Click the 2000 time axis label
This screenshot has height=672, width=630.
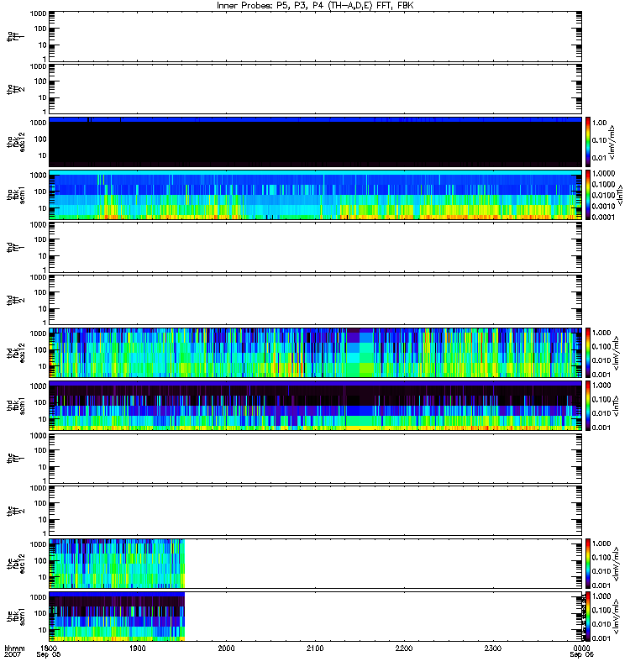[x=226, y=648]
